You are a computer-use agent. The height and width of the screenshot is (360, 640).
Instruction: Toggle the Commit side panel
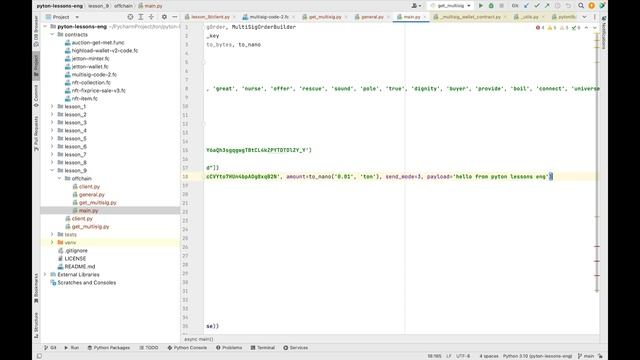[36, 96]
